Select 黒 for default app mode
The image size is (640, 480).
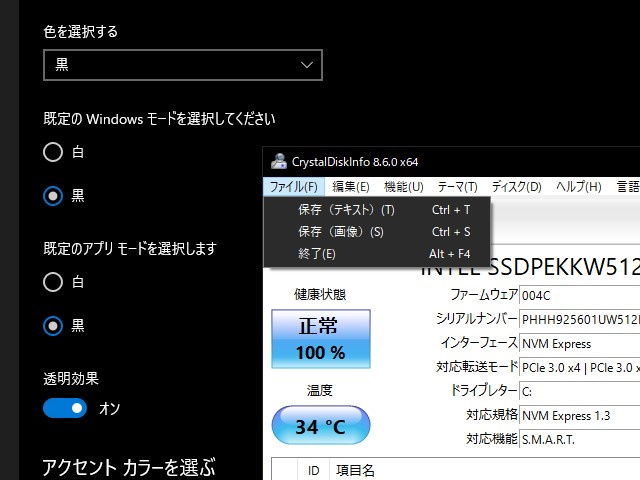click(x=53, y=326)
